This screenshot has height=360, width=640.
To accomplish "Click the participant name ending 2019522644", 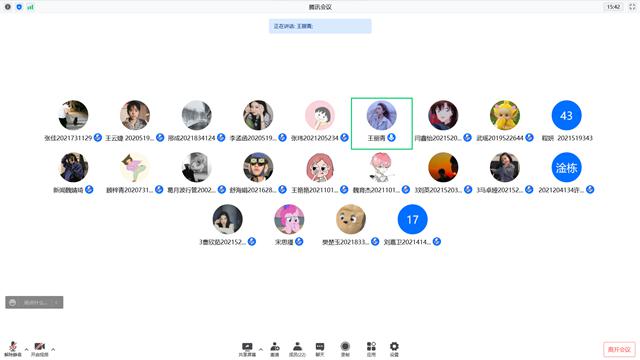I will point(500,138).
